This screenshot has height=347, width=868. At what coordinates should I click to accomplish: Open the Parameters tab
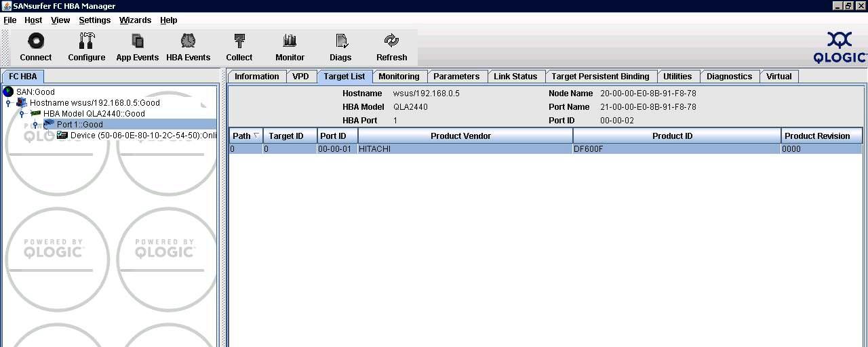tap(456, 76)
